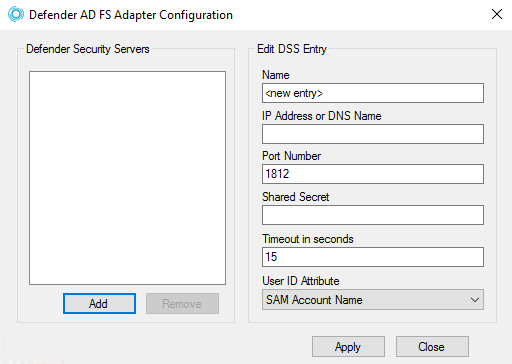Click into the Shared Secret field

(373, 215)
